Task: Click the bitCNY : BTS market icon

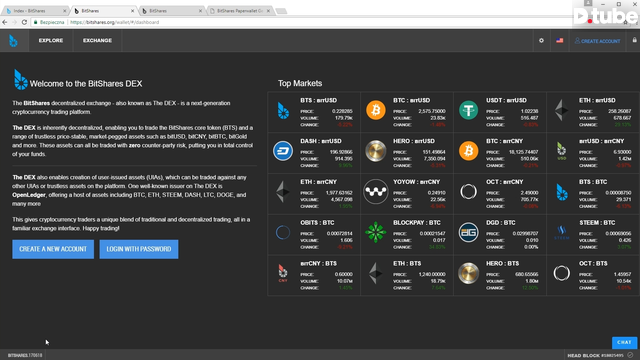Action: pyautogui.click(x=282, y=273)
